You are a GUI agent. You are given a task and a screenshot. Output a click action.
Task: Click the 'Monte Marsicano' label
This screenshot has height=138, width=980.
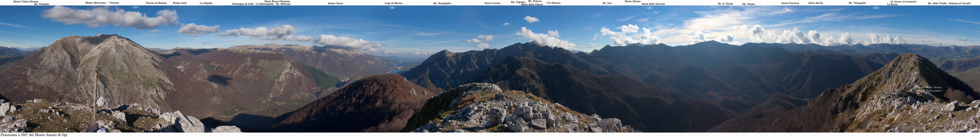(x=95, y=3)
